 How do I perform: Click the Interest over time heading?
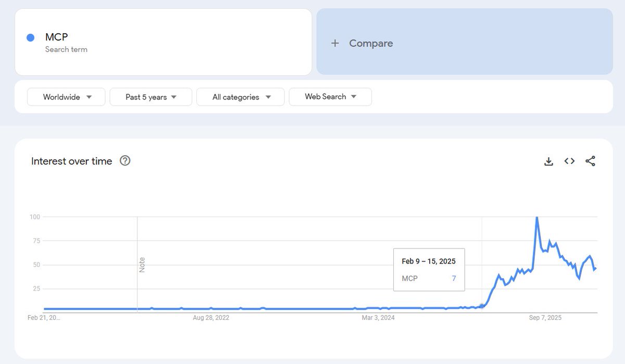72,161
